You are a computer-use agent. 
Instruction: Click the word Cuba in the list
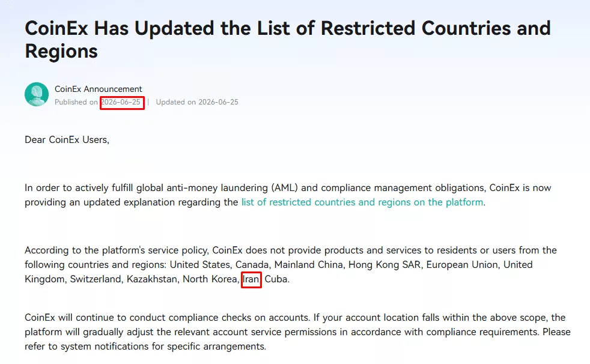pos(276,279)
